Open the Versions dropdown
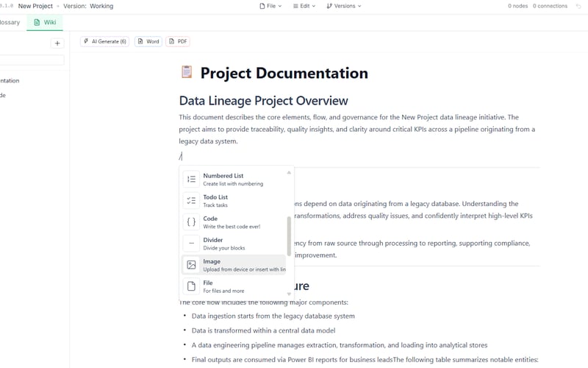This screenshot has width=588, height=368. click(x=343, y=6)
